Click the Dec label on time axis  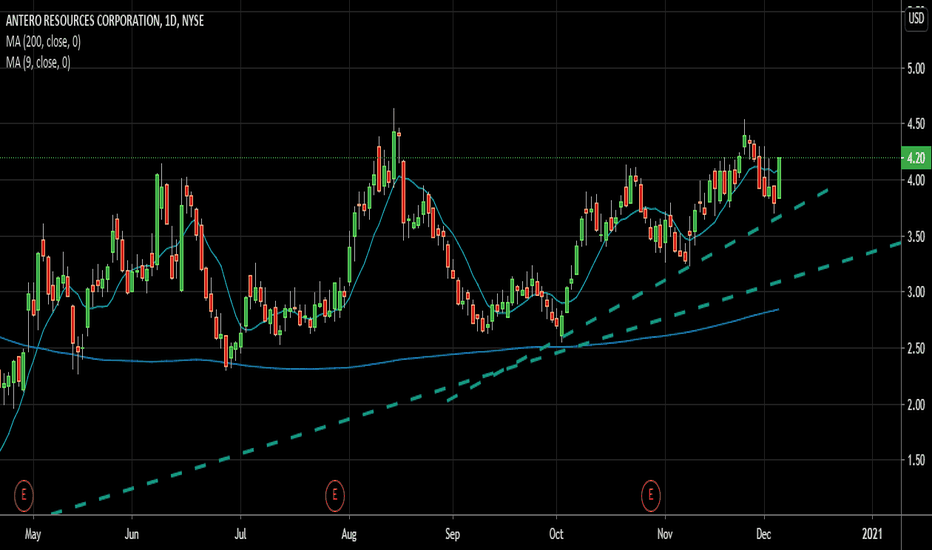[x=763, y=534]
